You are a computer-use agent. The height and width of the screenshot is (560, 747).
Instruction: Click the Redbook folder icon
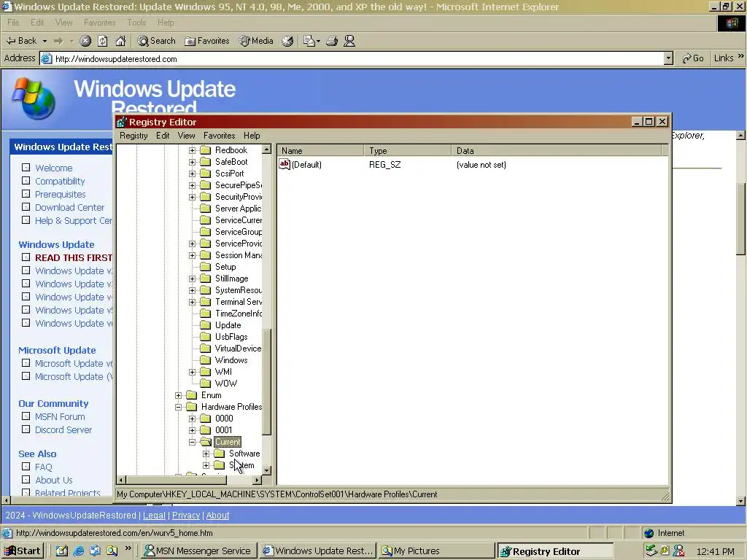coord(205,150)
